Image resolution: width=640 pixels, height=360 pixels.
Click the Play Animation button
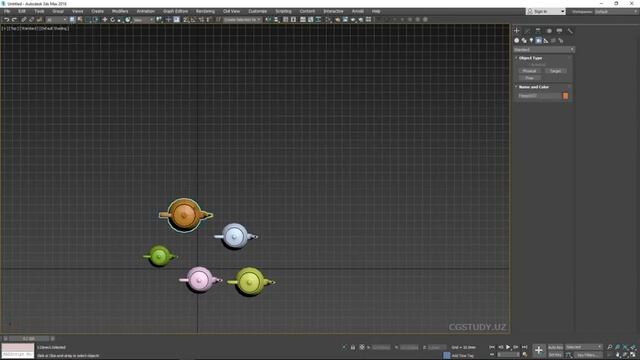tap(508, 347)
